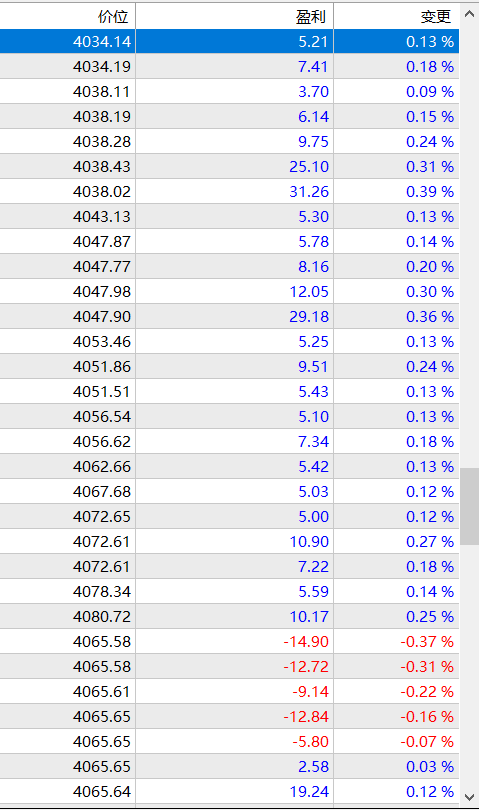The height and width of the screenshot is (810, 479).
Task: Click price cell 4053.46
Action: click(x=102, y=341)
